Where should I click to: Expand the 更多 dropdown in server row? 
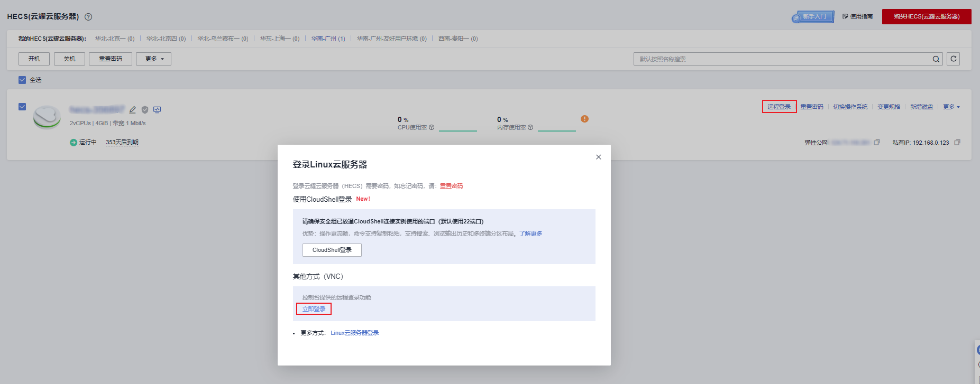click(951, 107)
